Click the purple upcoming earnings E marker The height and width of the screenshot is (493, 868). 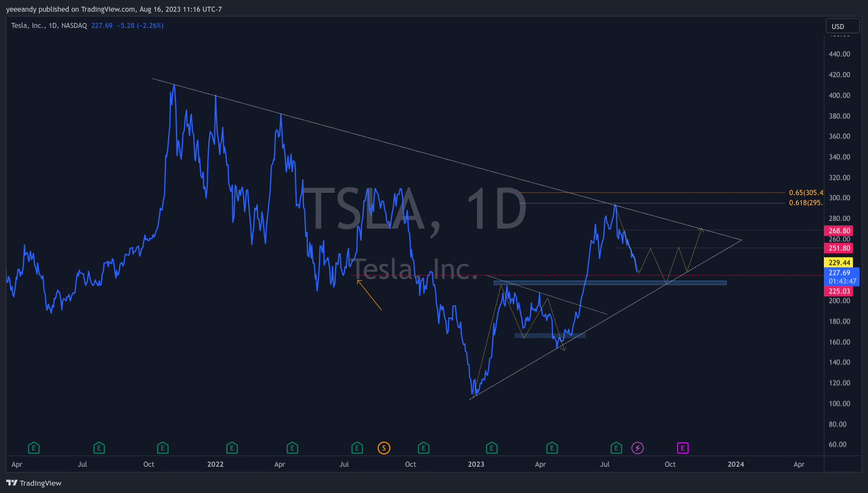[683, 448]
